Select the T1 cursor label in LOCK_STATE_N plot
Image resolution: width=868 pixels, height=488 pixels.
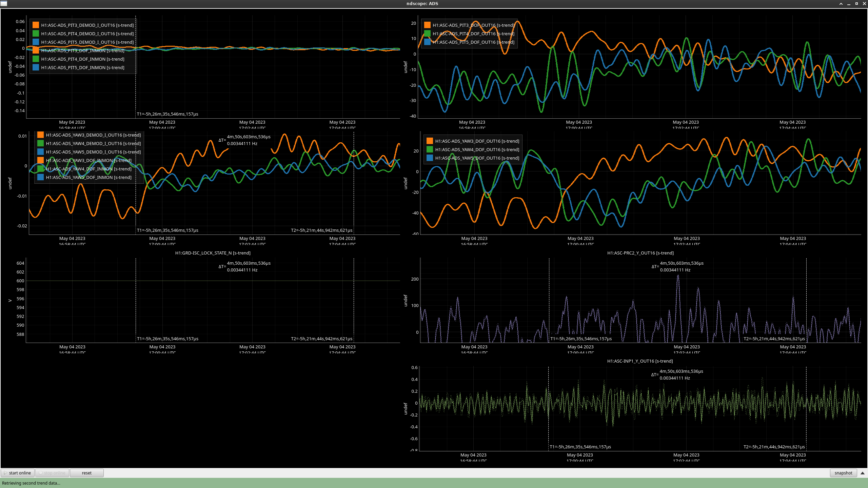167,339
